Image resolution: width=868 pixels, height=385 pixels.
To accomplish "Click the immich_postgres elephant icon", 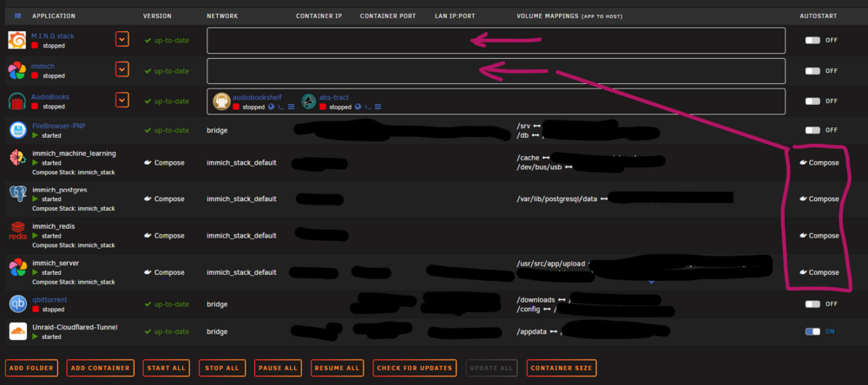I will [x=17, y=194].
